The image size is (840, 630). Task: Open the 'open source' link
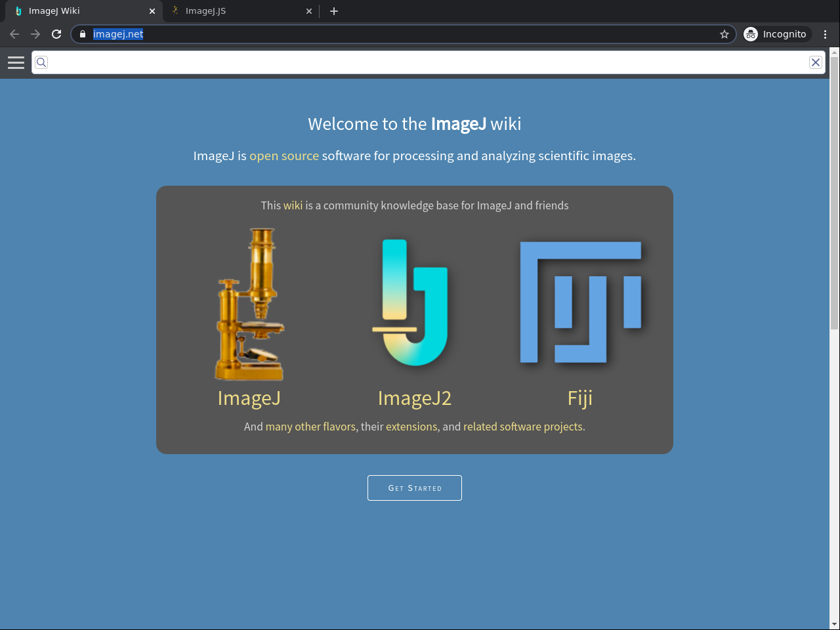284,156
